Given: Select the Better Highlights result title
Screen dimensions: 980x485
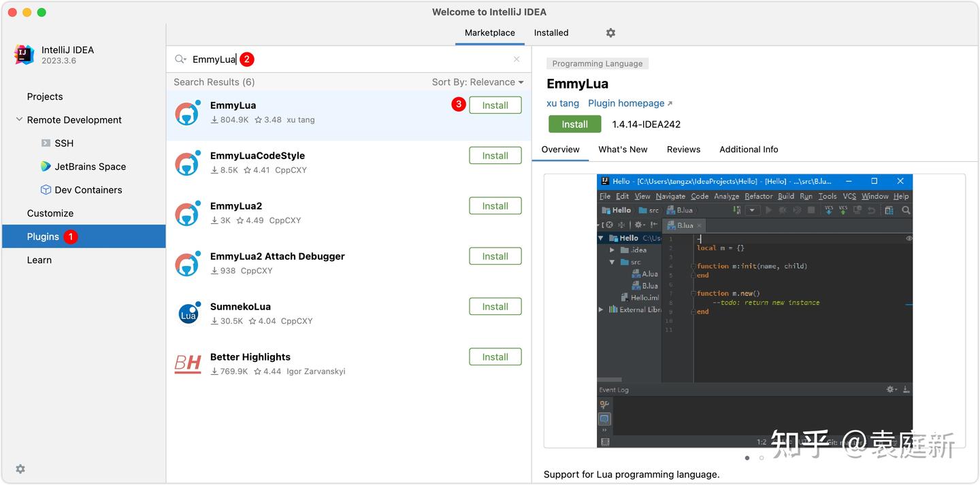Looking at the screenshot, I should coord(250,357).
